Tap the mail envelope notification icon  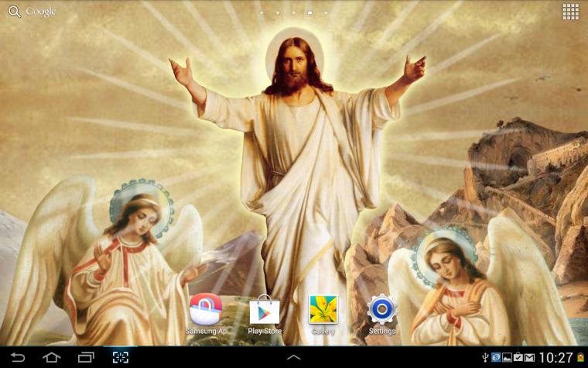click(x=529, y=357)
